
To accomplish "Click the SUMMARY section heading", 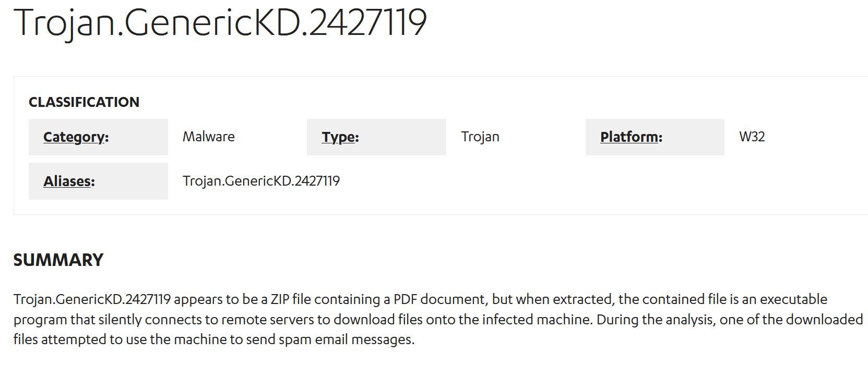I will click(x=58, y=260).
